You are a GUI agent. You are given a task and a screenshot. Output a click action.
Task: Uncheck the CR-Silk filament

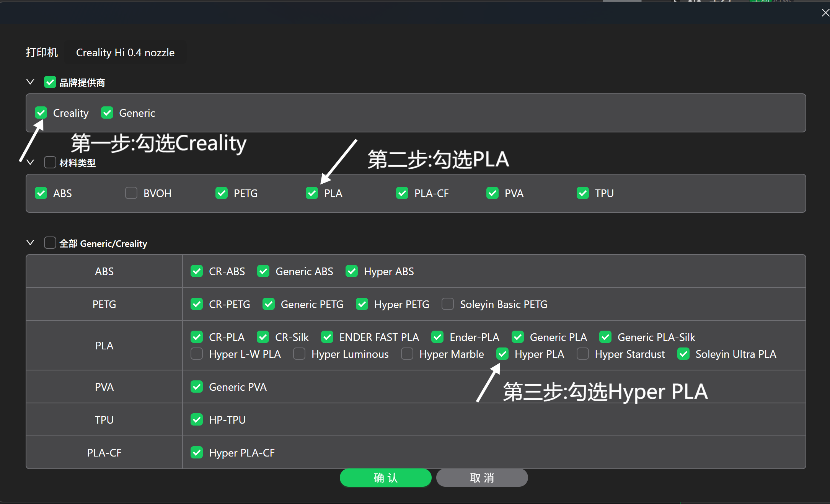pyautogui.click(x=263, y=337)
